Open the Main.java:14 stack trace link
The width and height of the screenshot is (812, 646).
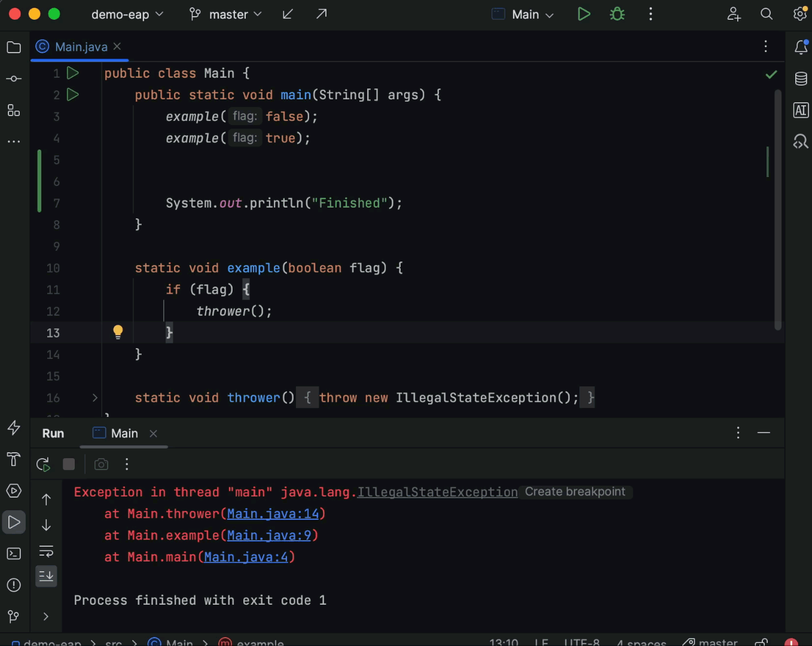pos(273,514)
